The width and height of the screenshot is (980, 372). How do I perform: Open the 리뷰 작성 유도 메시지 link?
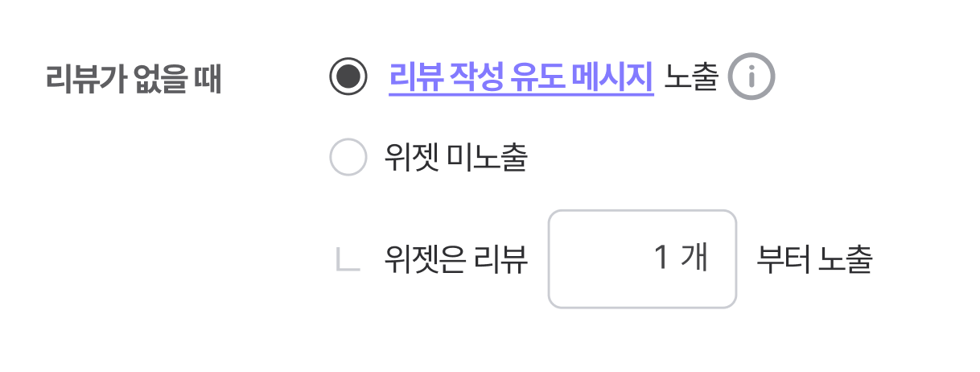click(521, 78)
